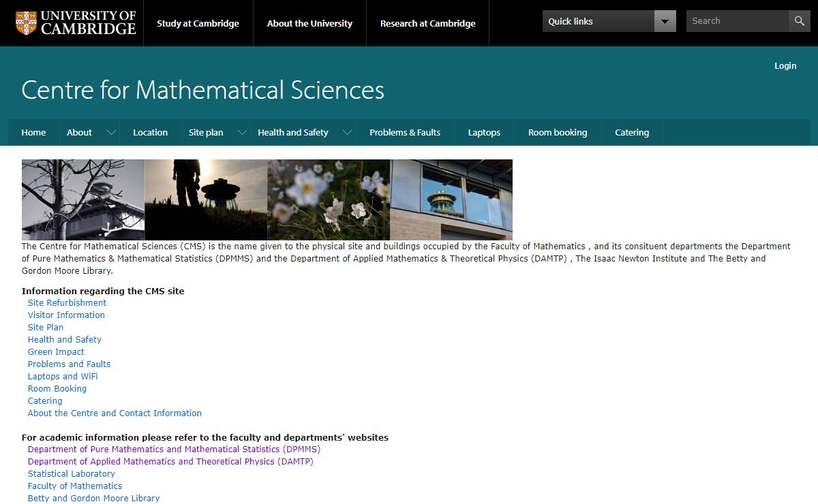Open Problems and Faults body link
This screenshot has height=504, width=818.
(69, 364)
